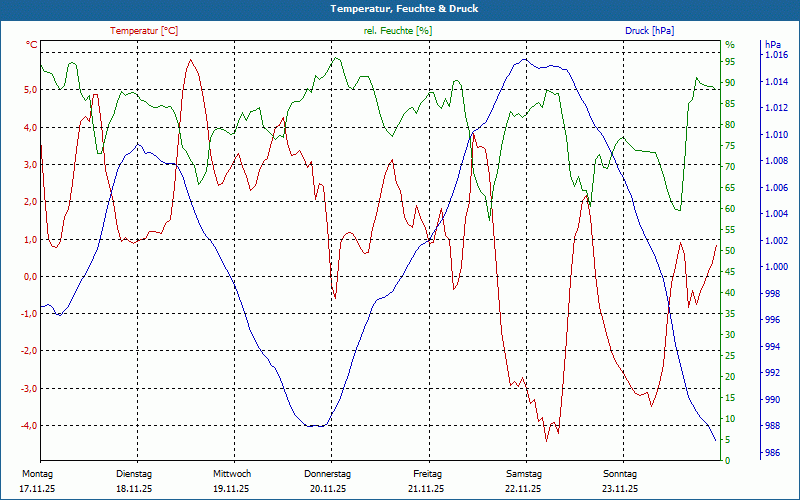Click the 'Dienstag' day label
Image resolution: width=800 pixels, height=500 pixels.
pos(134,474)
